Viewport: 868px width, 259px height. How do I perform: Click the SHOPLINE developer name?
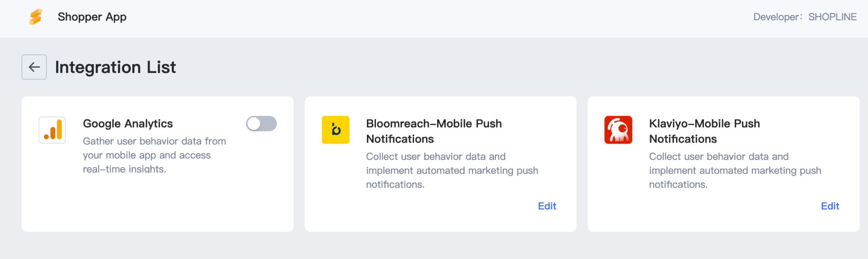pyautogui.click(x=832, y=17)
